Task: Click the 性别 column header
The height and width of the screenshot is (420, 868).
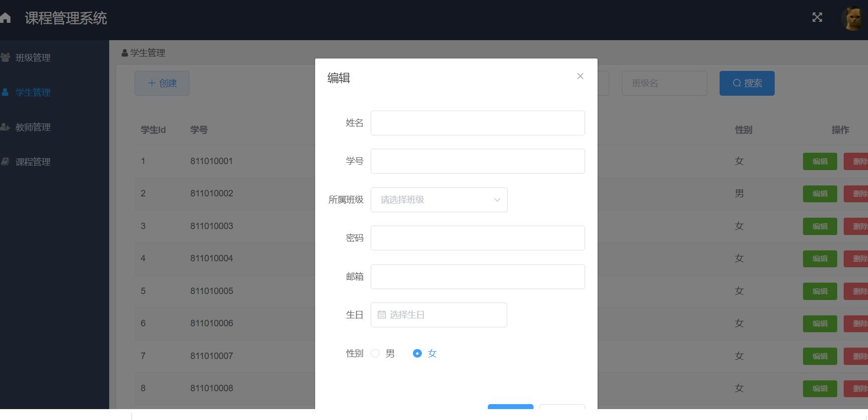Action: 743,130
